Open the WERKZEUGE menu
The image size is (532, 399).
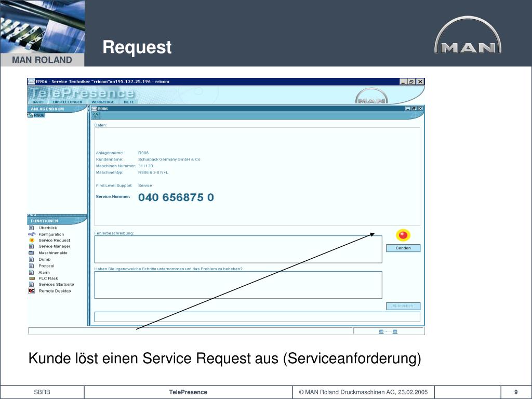102,102
